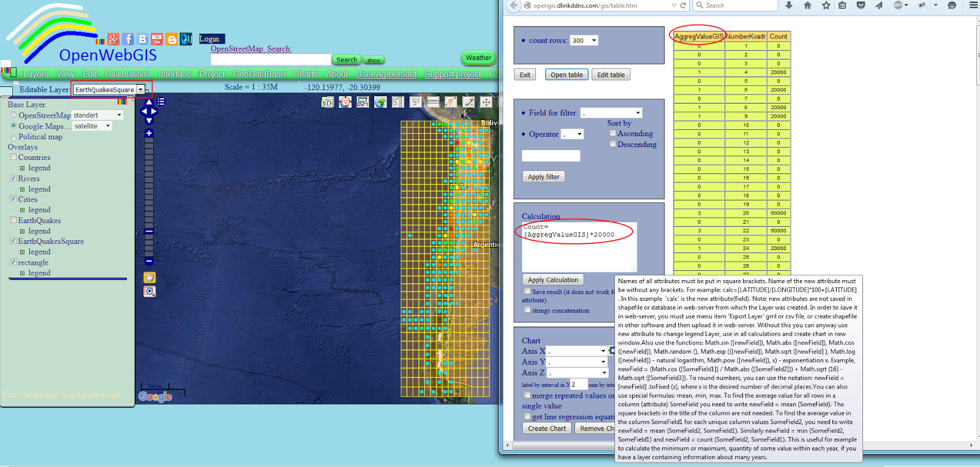This screenshot has height=467, width=980.
Task: Select the S1 length measure tool
Action: pos(398,102)
